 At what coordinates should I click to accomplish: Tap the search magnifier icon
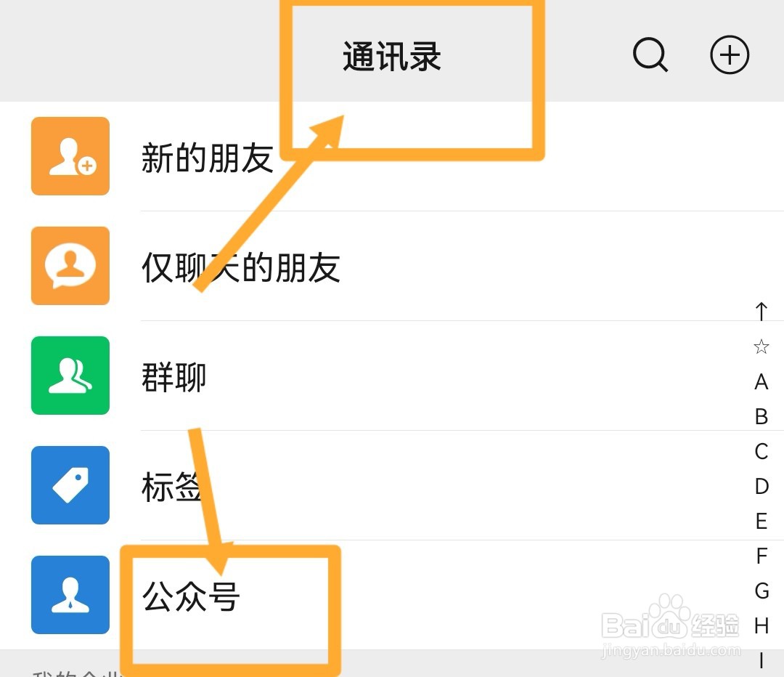click(x=650, y=55)
